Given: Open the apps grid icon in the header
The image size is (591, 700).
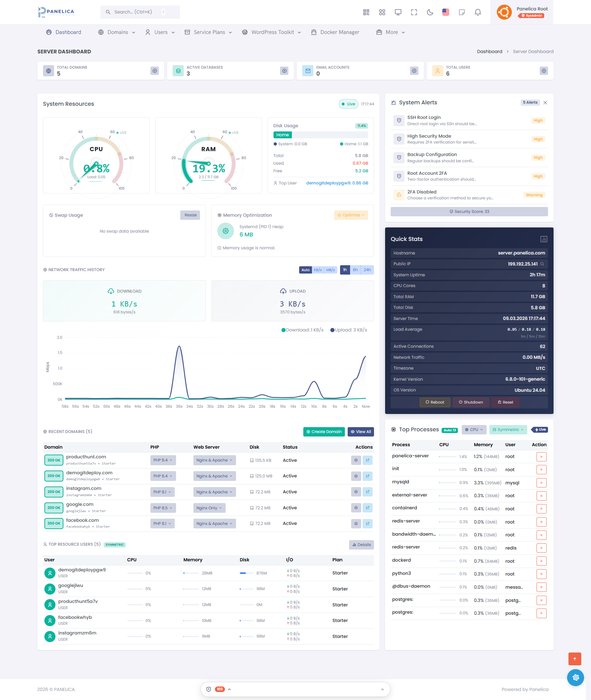Looking at the screenshot, I should 382,12.
